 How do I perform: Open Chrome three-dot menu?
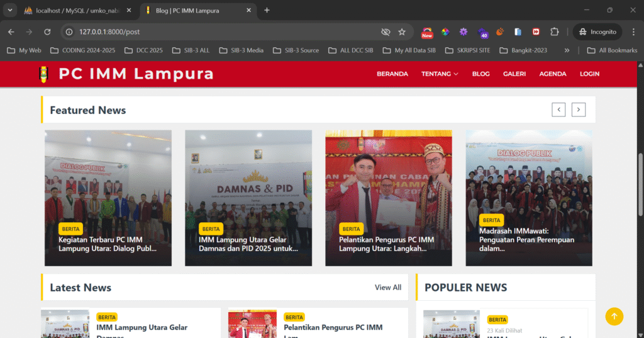633,31
